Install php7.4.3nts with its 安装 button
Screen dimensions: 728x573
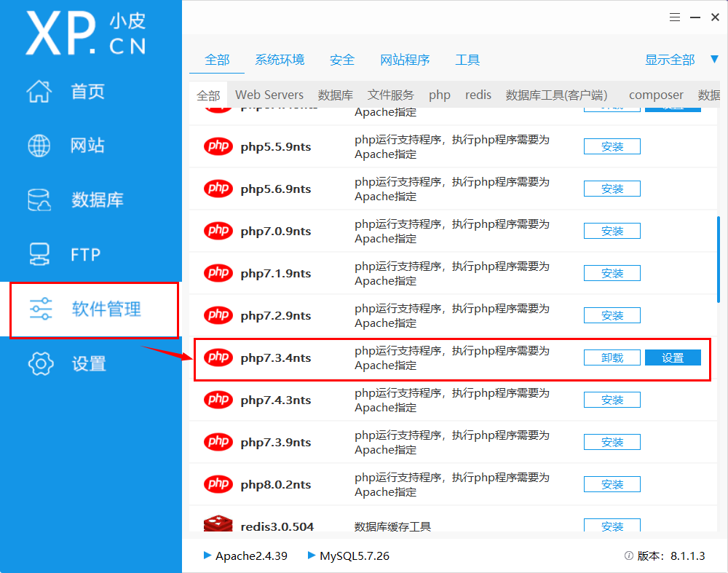coord(612,400)
